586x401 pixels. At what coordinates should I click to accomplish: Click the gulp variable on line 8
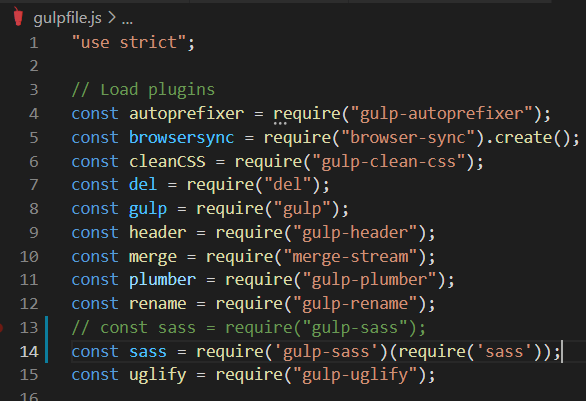click(148, 209)
